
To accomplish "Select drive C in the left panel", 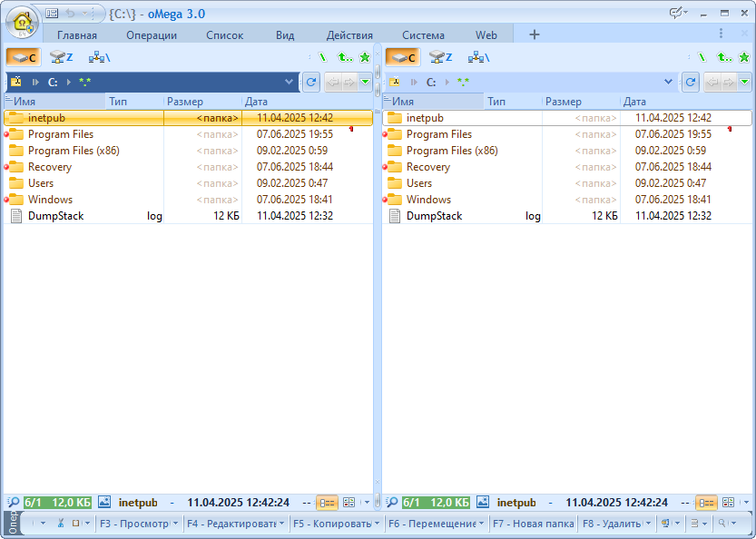I will coord(24,57).
